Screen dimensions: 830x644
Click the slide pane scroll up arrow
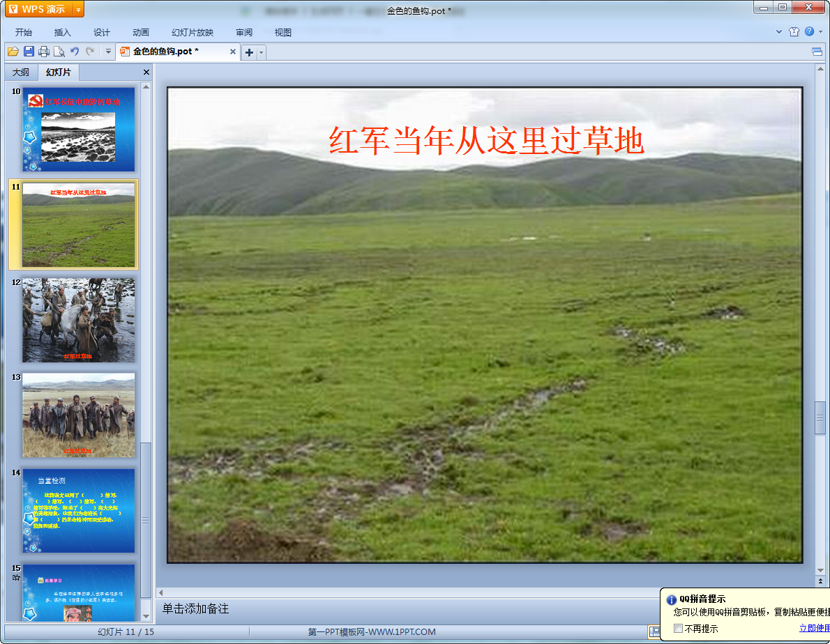[146, 86]
